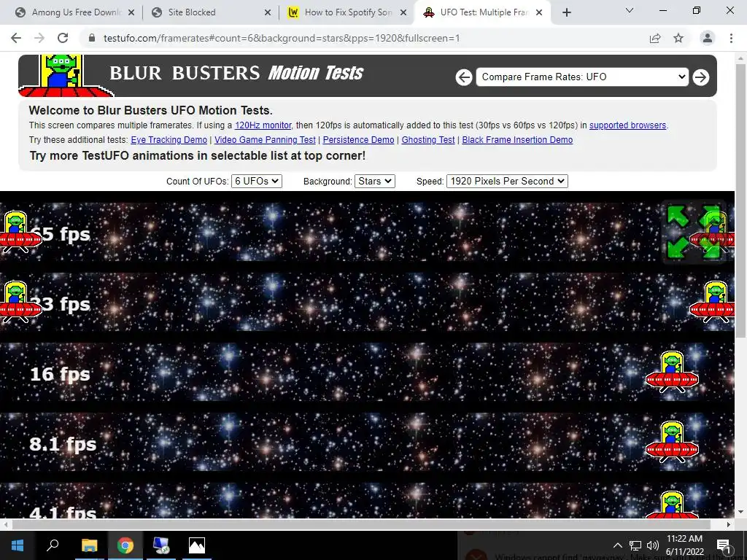Open the Count Of UFOs dropdown

256,181
